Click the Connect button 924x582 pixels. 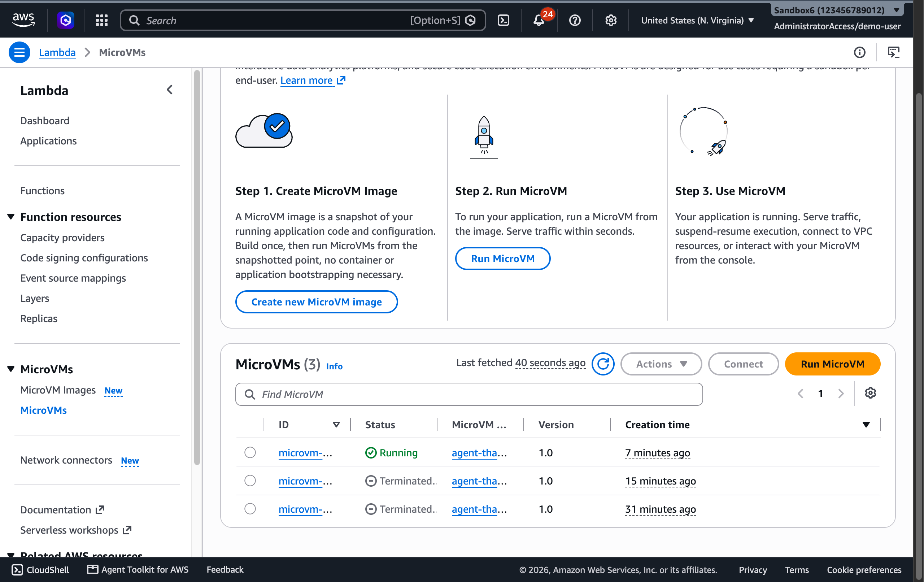(x=743, y=364)
